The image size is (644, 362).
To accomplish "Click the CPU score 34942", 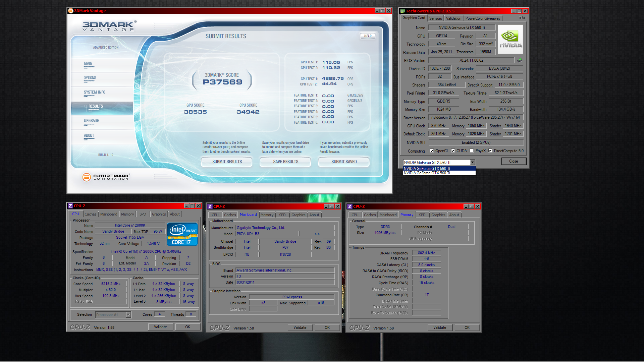I will tap(248, 112).
